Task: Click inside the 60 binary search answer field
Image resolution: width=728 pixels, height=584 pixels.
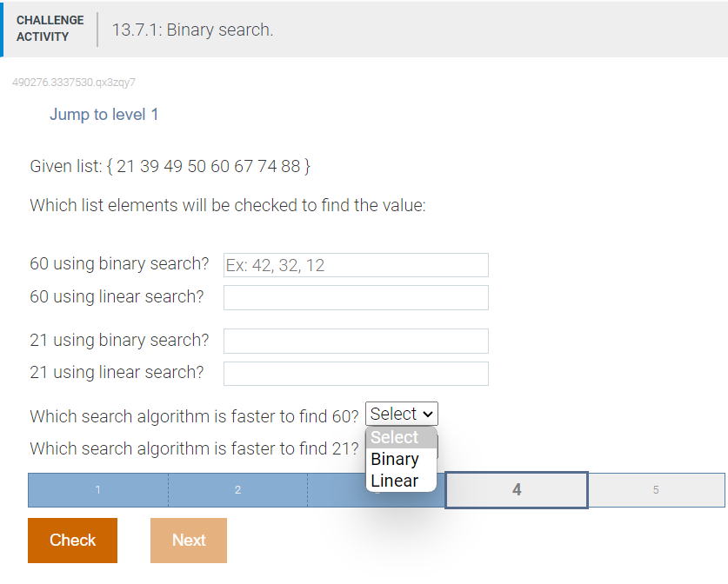Action: tap(356, 264)
